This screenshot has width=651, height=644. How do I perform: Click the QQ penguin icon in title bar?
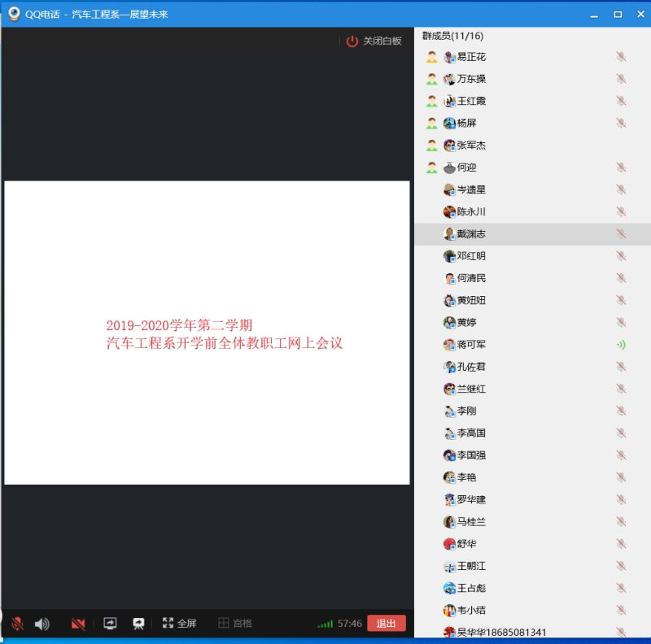14,14
